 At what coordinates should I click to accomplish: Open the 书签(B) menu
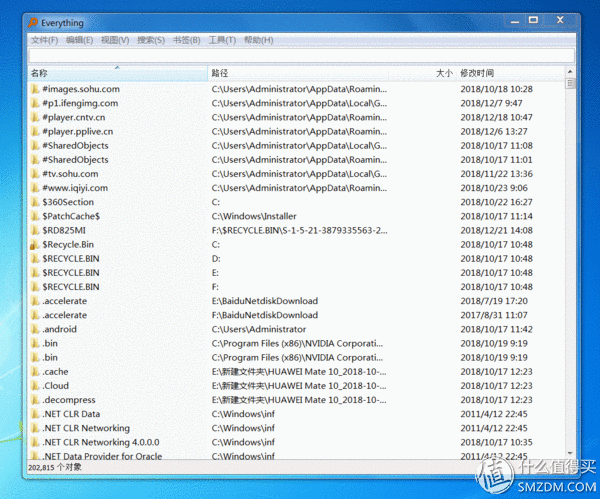[x=187, y=40]
